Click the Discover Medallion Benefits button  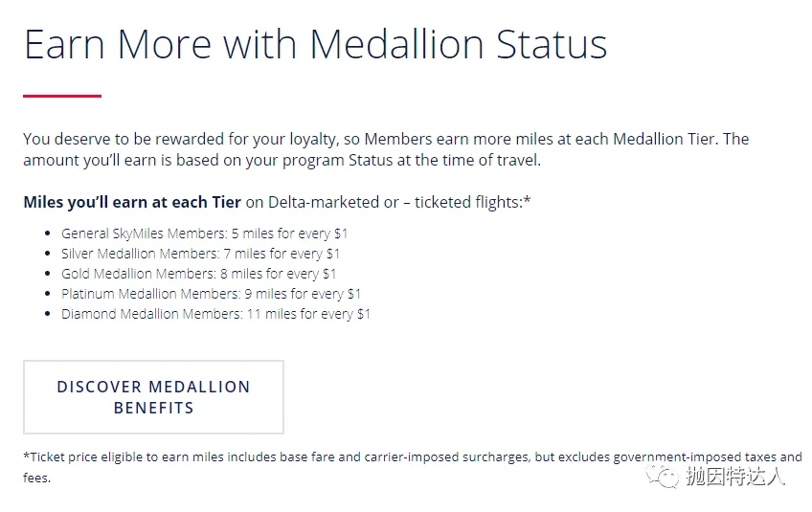tap(153, 397)
